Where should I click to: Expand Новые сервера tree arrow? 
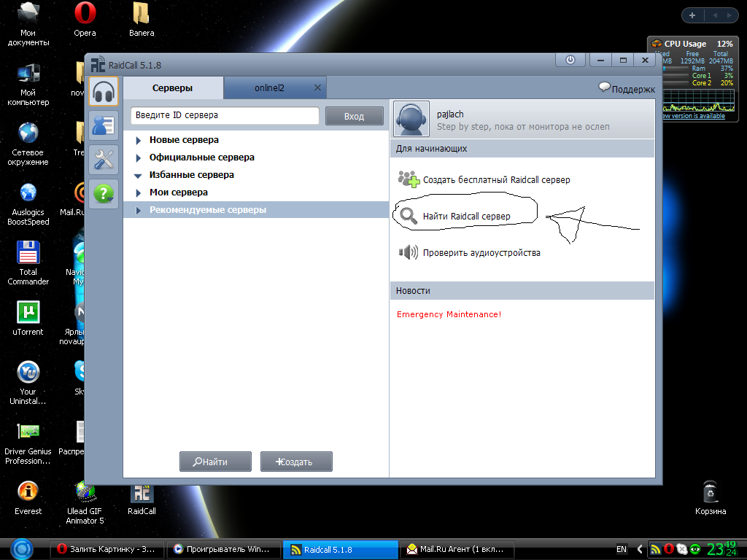coord(138,140)
